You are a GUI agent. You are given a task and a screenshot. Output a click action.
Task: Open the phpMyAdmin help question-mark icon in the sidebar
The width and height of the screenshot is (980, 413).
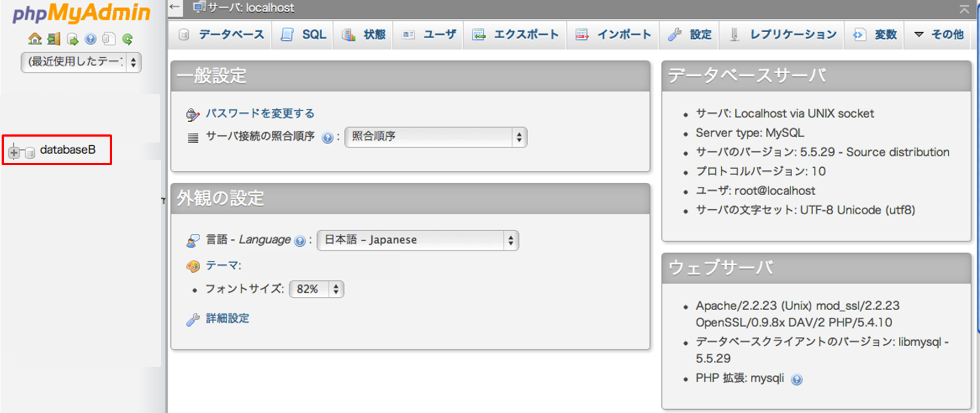90,39
